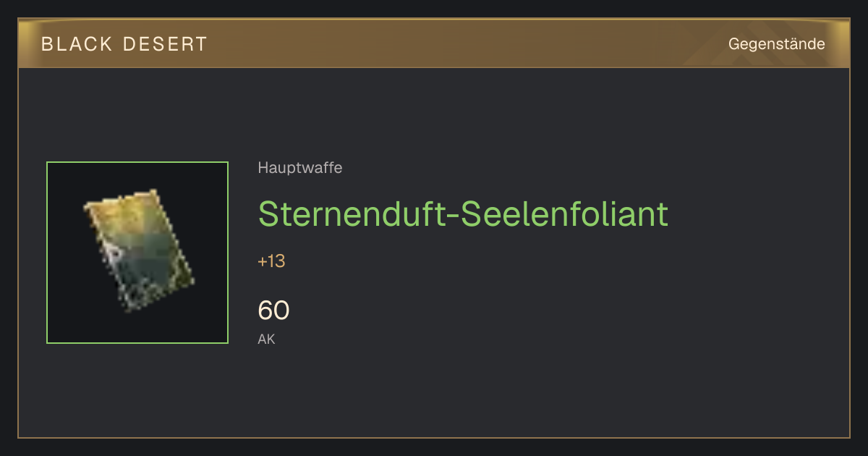Image resolution: width=868 pixels, height=456 pixels.
Task: Click the AK stat label
Action: [266, 339]
